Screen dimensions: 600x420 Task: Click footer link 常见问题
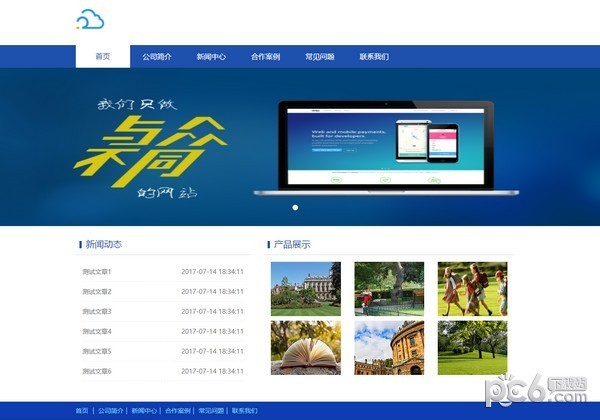[x=211, y=411]
